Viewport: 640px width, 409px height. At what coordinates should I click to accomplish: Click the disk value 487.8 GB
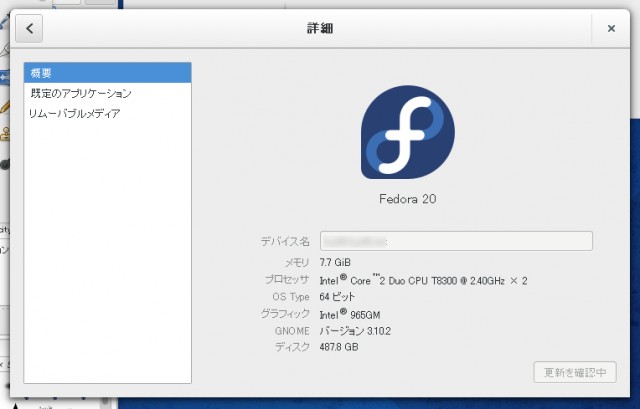(339, 347)
